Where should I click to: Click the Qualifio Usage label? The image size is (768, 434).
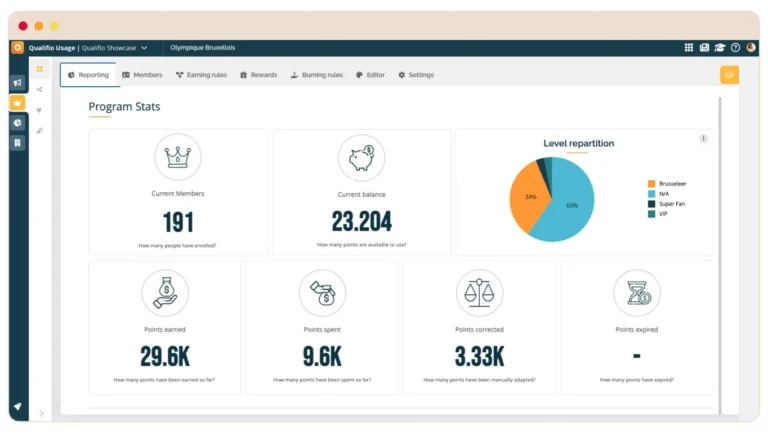click(x=51, y=48)
